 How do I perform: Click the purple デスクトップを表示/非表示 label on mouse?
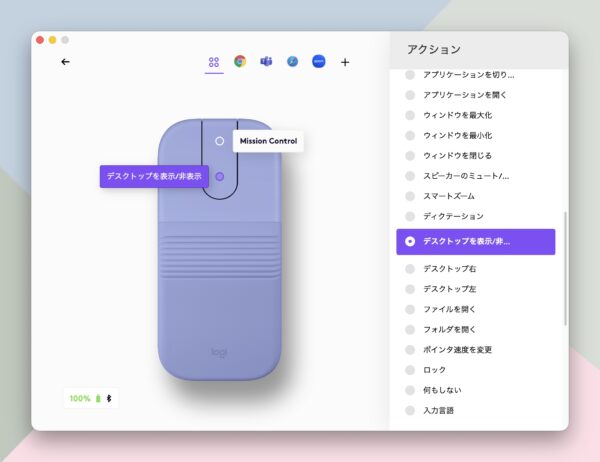point(154,176)
